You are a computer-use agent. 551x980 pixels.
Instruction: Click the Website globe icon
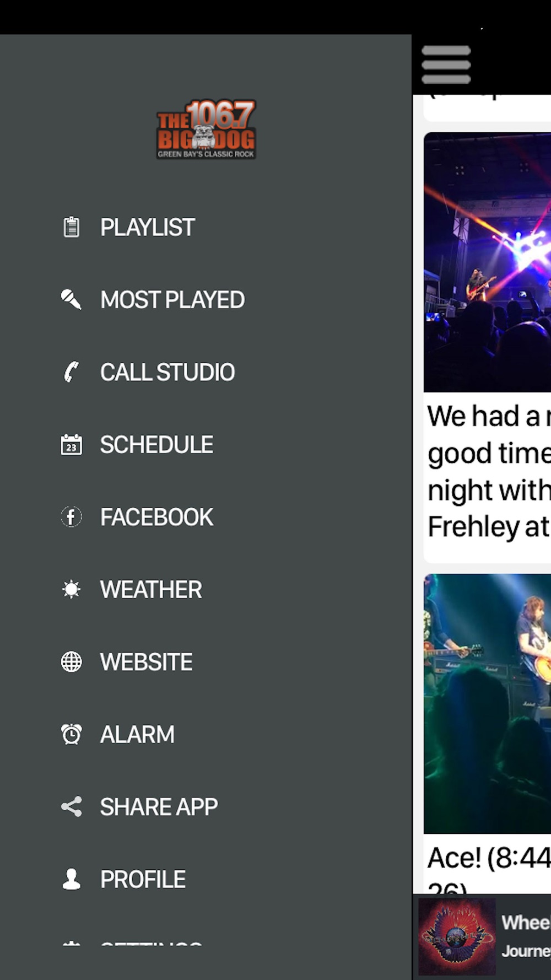click(x=71, y=661)
